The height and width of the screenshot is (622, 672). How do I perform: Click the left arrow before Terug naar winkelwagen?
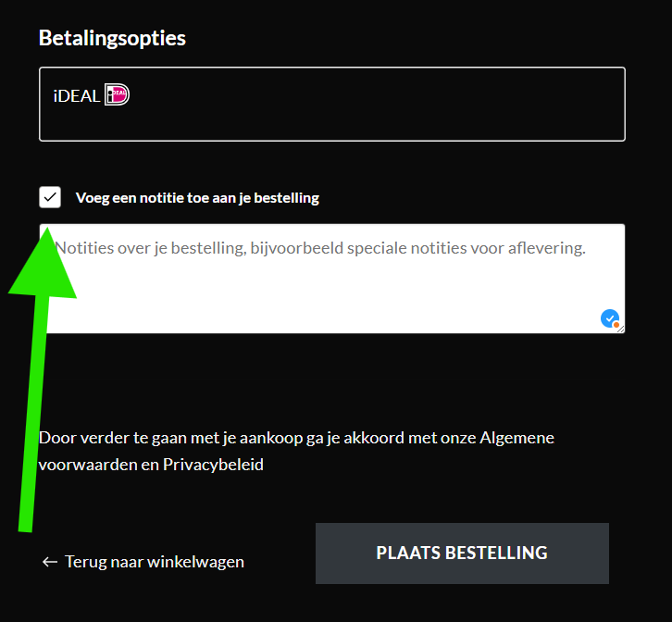point(50,562)
